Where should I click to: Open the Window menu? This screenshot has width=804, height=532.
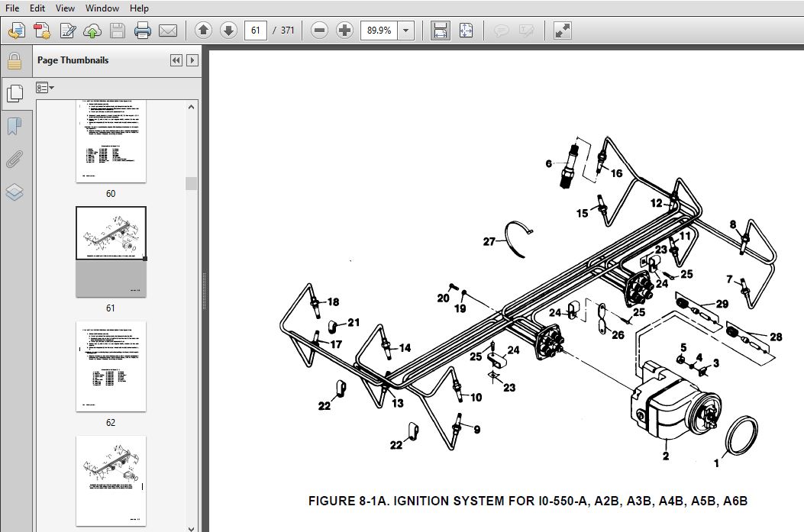[102, 8]
